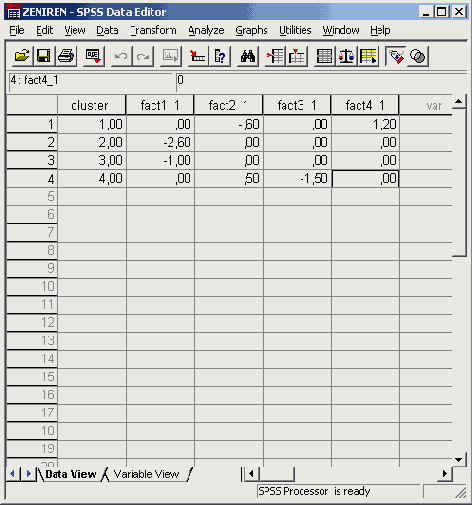Toggle the Value Labels tag icon

(396, 56)
